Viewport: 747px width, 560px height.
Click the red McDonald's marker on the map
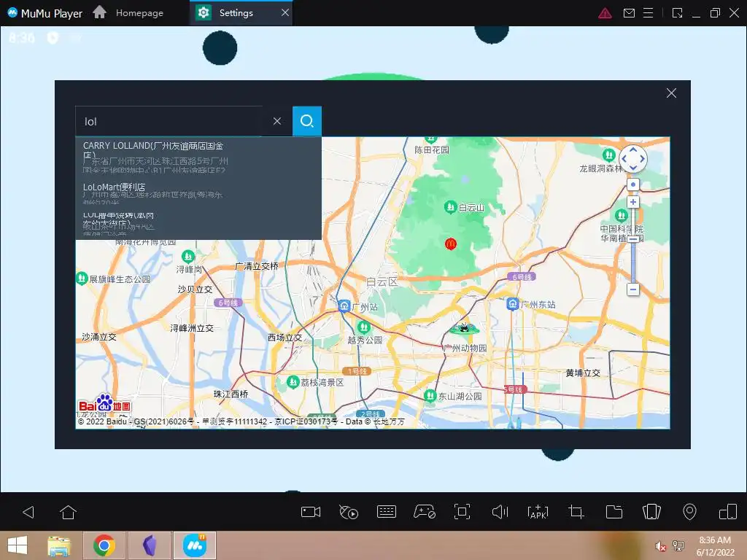451,244
